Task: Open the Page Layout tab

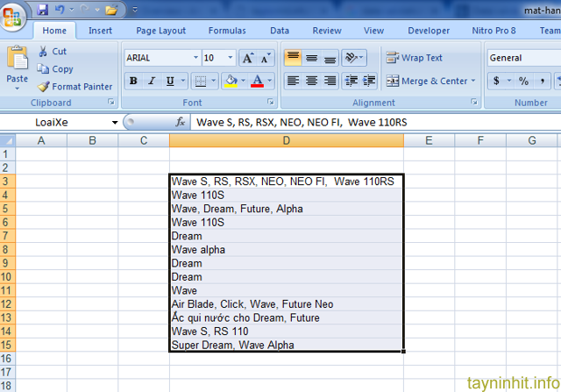Action: click(x=160, y=31)
